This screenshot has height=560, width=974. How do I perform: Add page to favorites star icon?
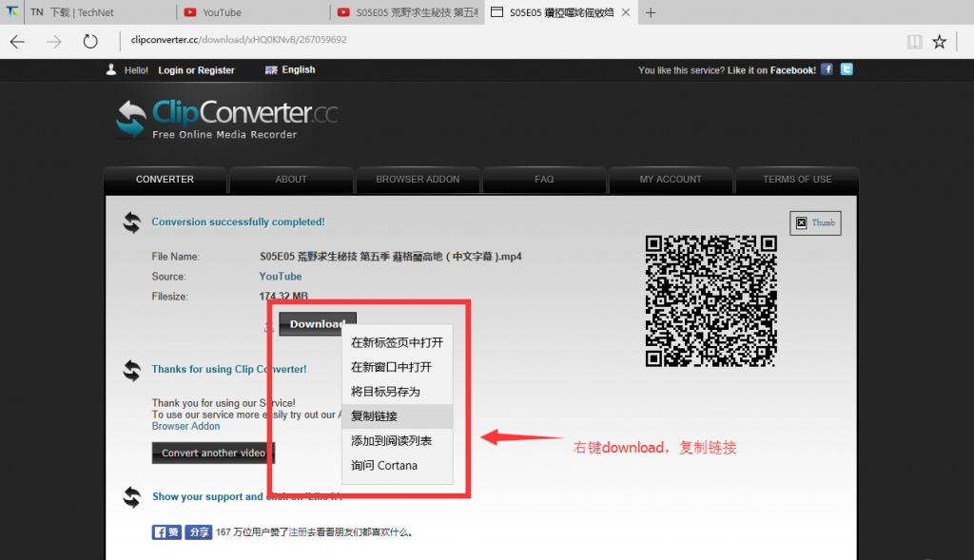[x=939, y=42]
